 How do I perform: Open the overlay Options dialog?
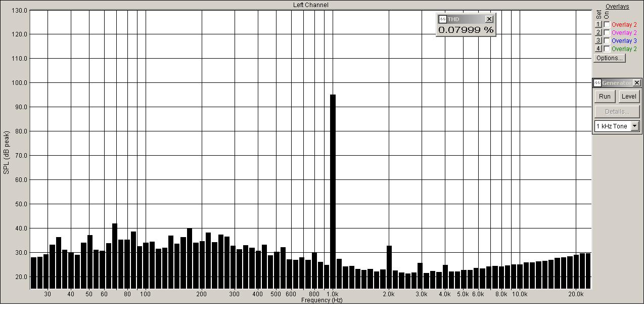click(609, 58)
